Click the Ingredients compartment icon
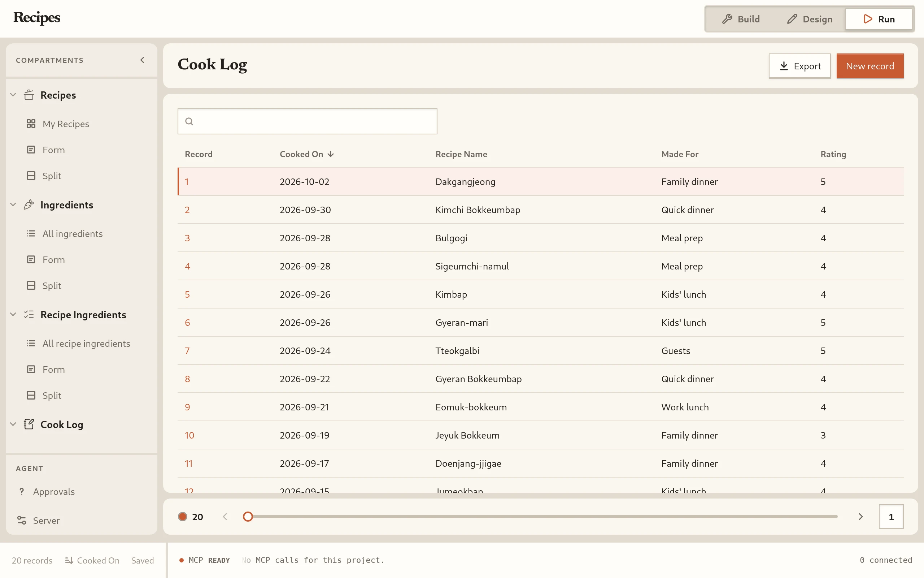 29,205
